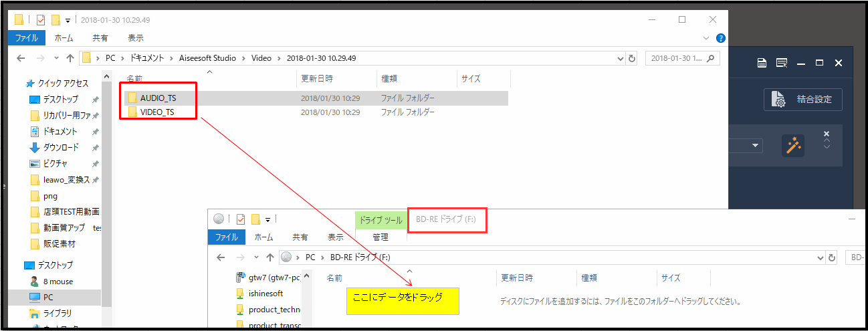Click the document icon in Aiseesoft title bar

click(x=762, y=63)
